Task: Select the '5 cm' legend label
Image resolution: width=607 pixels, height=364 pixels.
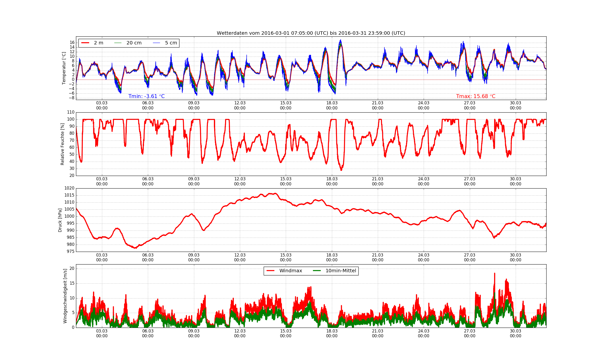Action: pos(171,43)
